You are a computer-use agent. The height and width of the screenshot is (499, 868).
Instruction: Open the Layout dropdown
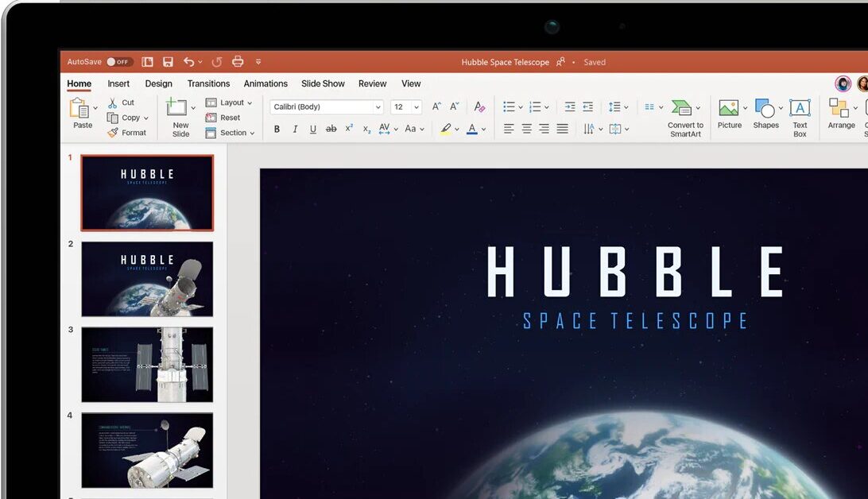229,103
